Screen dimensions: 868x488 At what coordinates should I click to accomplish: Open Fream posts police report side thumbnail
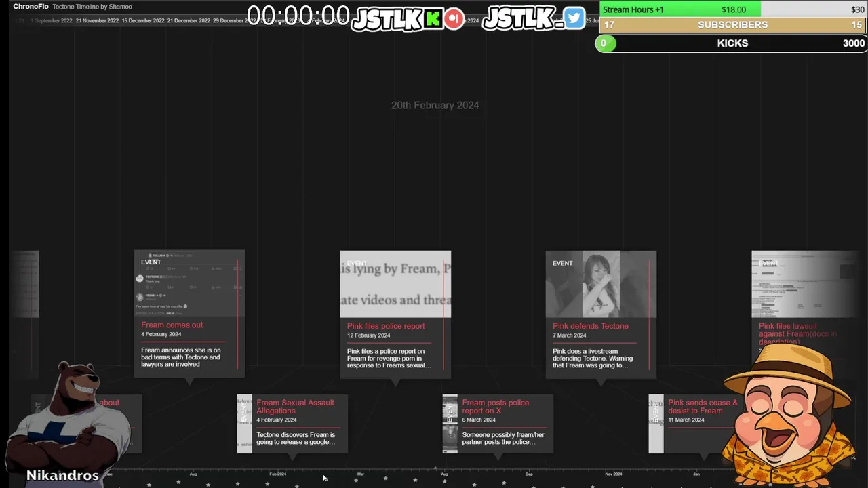pos(450,424)
